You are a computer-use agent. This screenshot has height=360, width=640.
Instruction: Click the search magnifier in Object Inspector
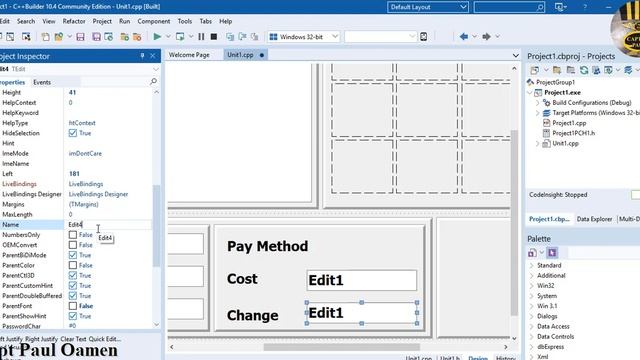153,82
